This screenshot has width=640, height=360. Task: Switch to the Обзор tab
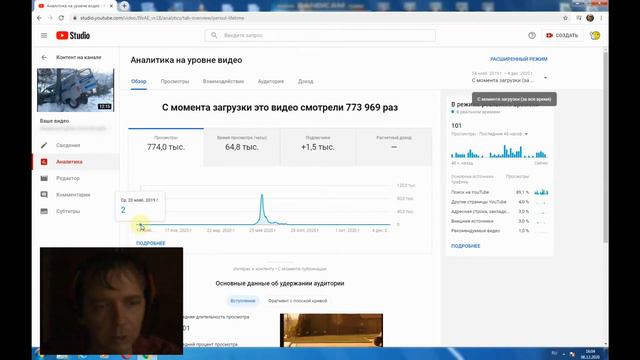pyautogui.click(x=139, y=81)
